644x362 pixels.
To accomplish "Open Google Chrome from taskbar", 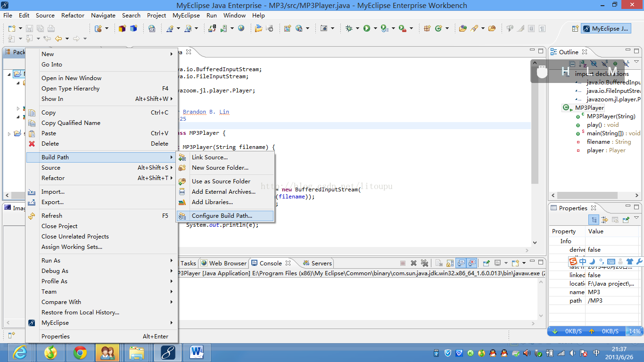I will pyautogui.click(x=80, y=353).
